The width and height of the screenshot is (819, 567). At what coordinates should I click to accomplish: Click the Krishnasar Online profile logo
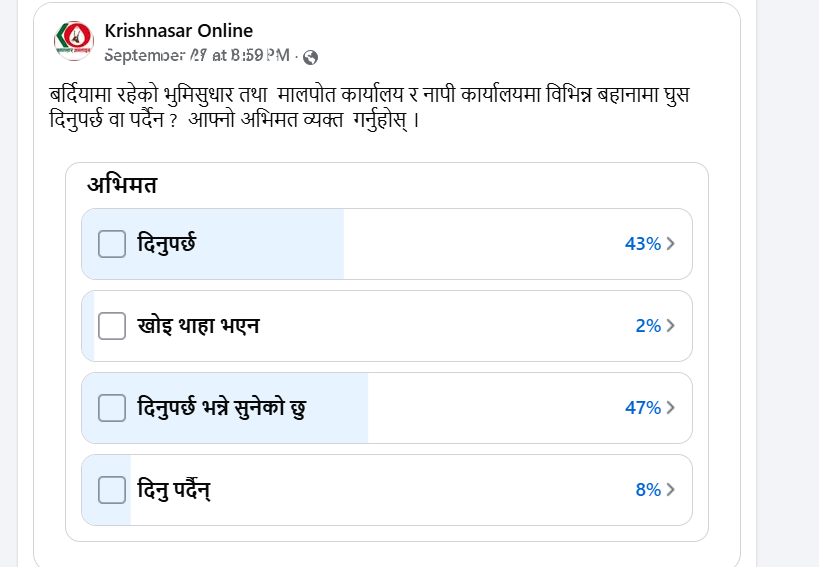pos(73,40)
